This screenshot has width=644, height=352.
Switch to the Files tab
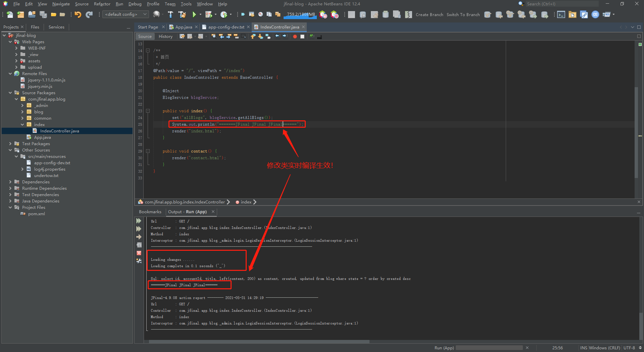pos(35,27)
